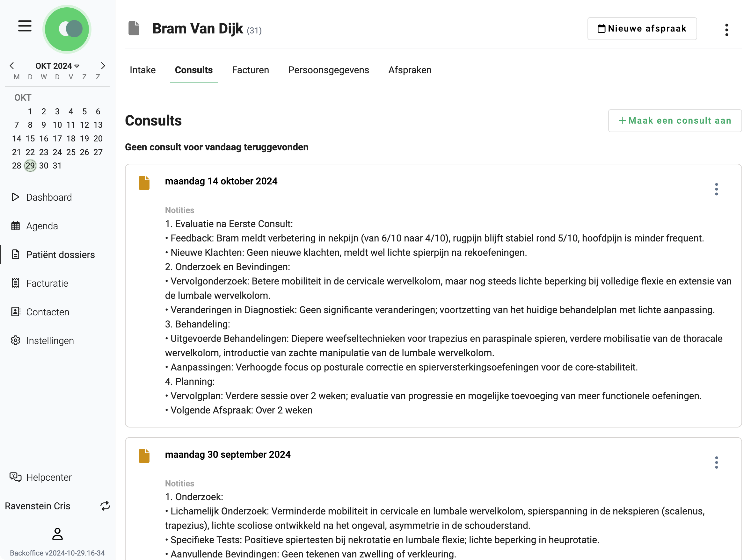Screen dimensions: 751x560
Task: Open Contacten in the sidebar
Action: pos(47,312)
